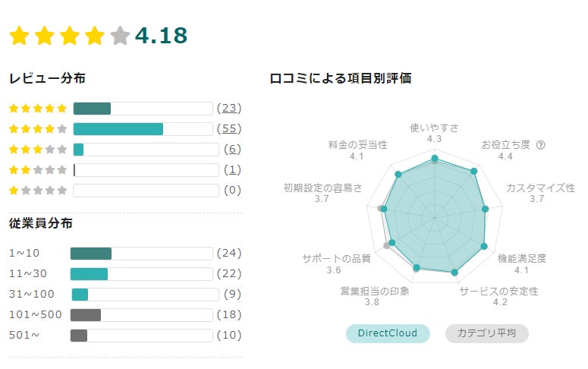Open the 23 five-star reviews link
The height and width of the screenshot is (369, 588).
(x=229, y=109)
